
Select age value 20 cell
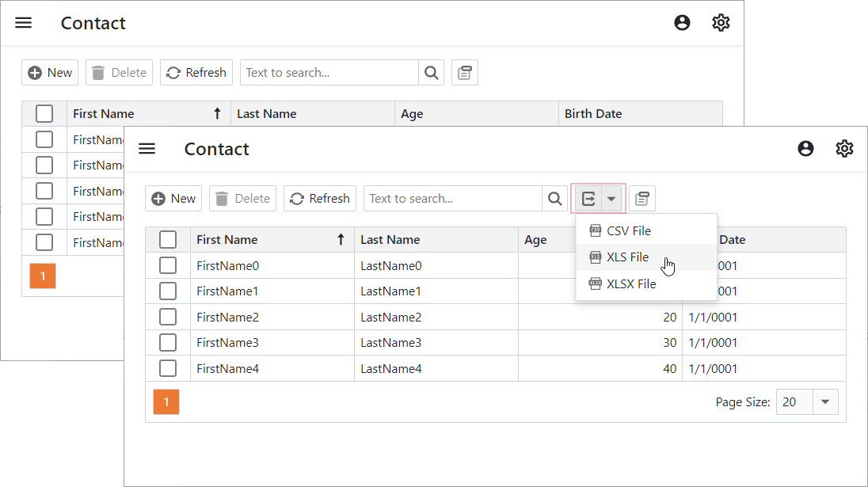(x=600, y=317)
